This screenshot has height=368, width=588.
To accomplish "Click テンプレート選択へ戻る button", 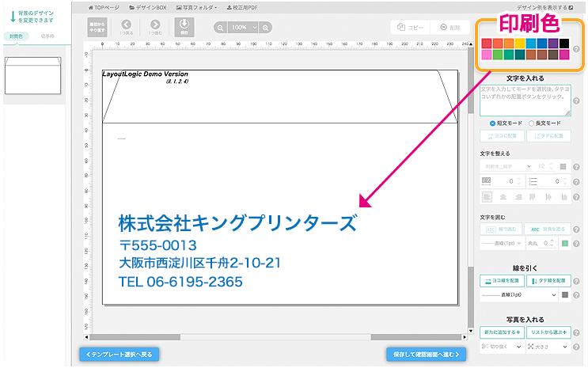I will click(119, 354).
